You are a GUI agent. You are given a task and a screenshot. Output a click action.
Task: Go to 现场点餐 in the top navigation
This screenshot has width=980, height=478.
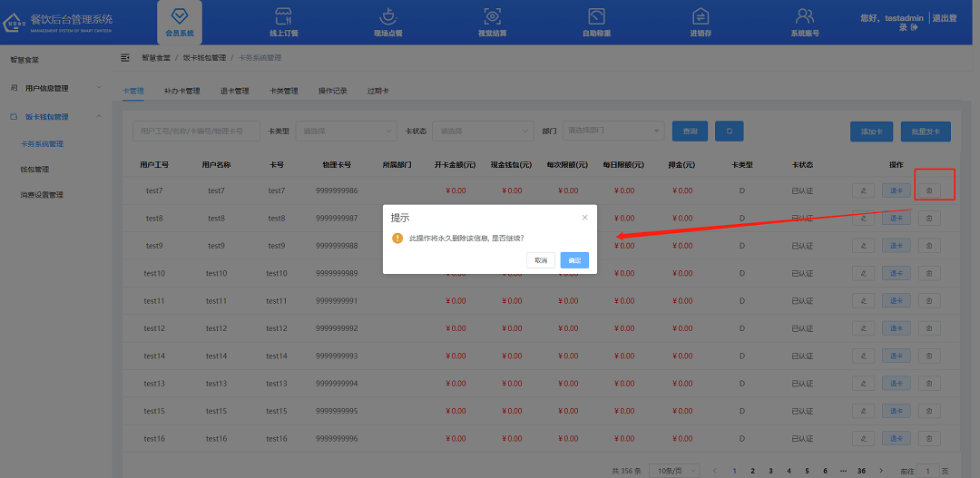[x=387, y=16]
